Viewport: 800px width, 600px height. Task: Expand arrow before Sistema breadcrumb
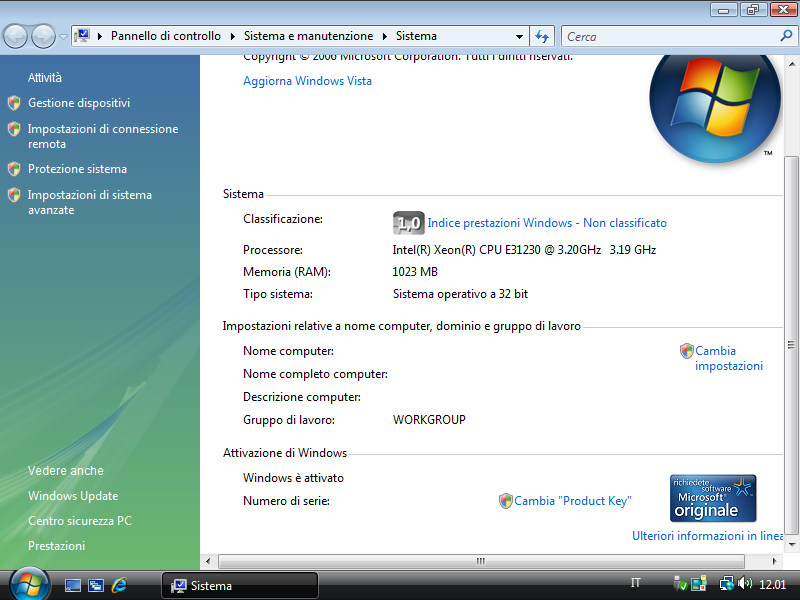[385, 36]
